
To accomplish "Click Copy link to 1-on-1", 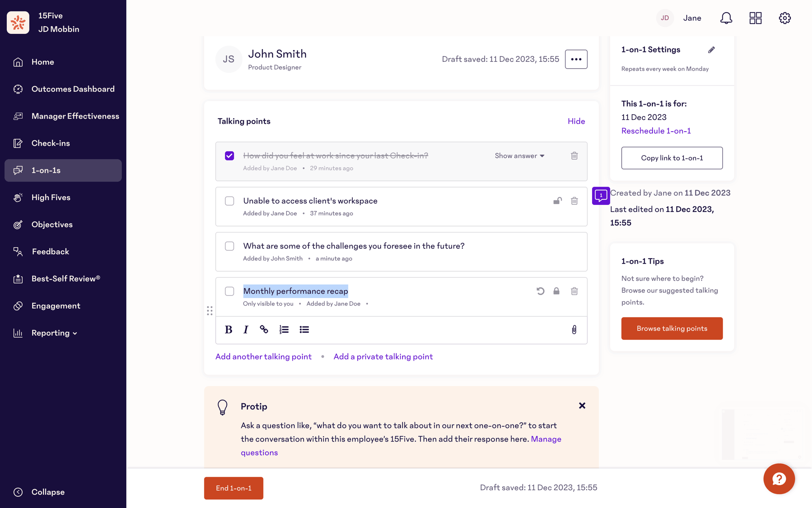I will 672,158.
